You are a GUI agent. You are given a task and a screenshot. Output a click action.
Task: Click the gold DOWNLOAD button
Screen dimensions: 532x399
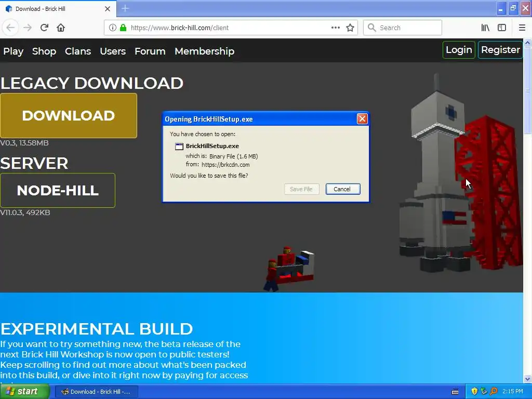coord(69,116)
